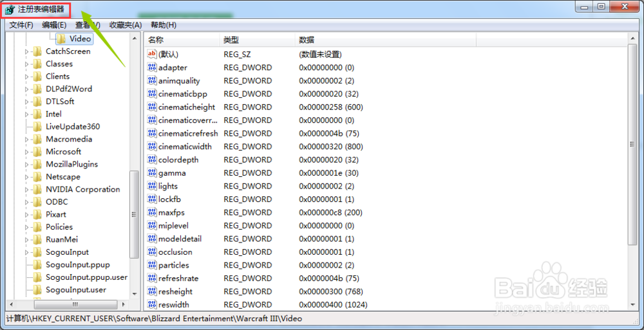The width and height of the screenshot is (644, 330).
Task: Expand the Netscape tree node
Action: 26,178
